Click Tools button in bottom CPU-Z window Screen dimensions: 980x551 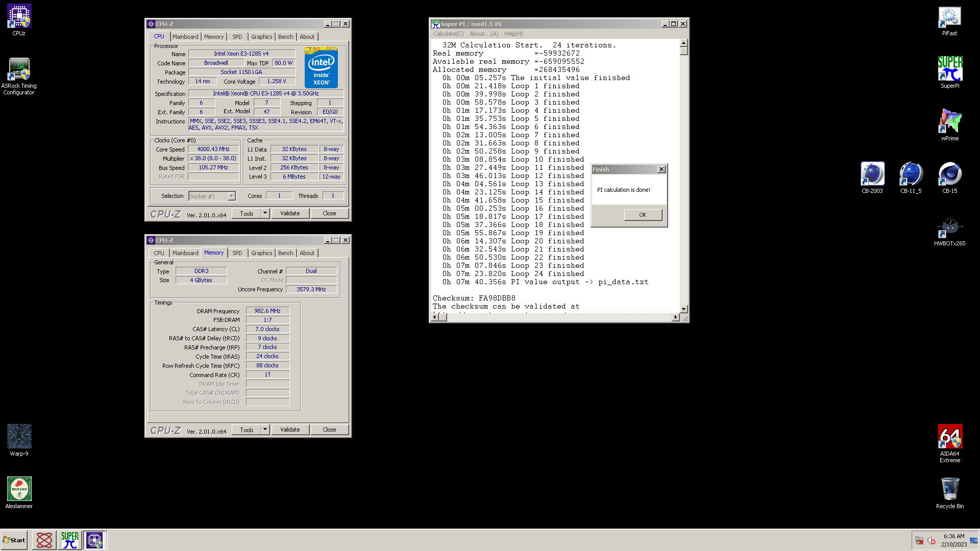tap(247, 430)
